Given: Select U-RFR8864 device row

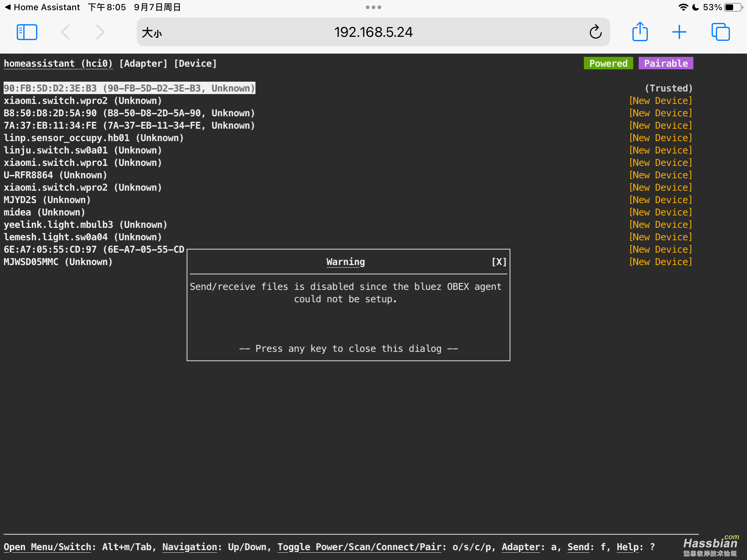Looking at the screenshot, I should pos(55,175).
